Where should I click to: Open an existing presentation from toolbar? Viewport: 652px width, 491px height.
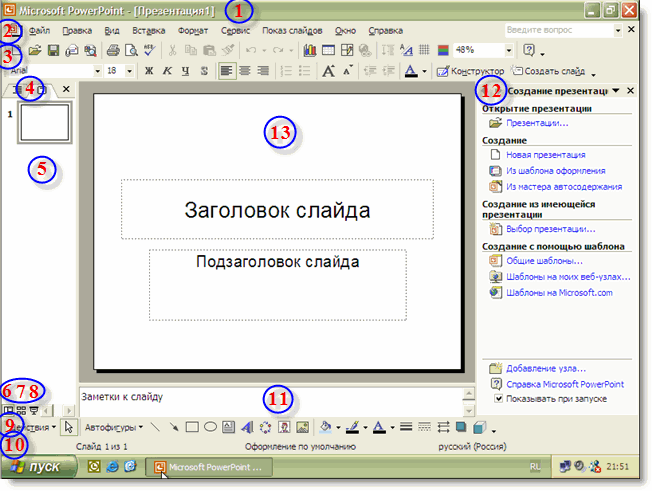pyautogui.click(x=35, y=51)
